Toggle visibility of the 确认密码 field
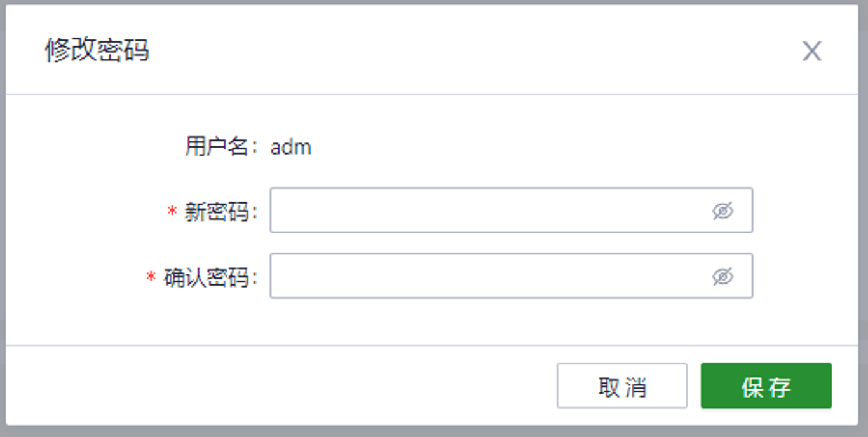 tap(722, 276)
